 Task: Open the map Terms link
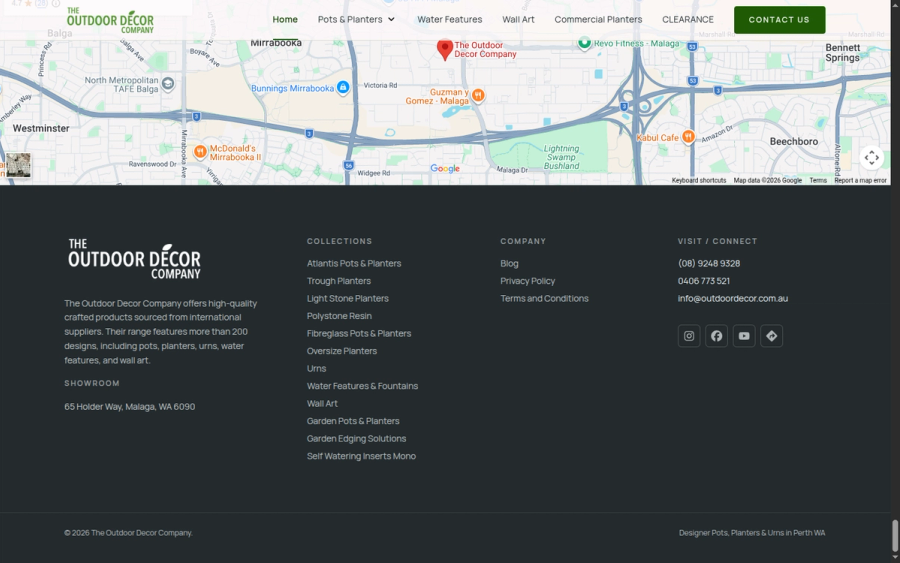coord(818,180)
